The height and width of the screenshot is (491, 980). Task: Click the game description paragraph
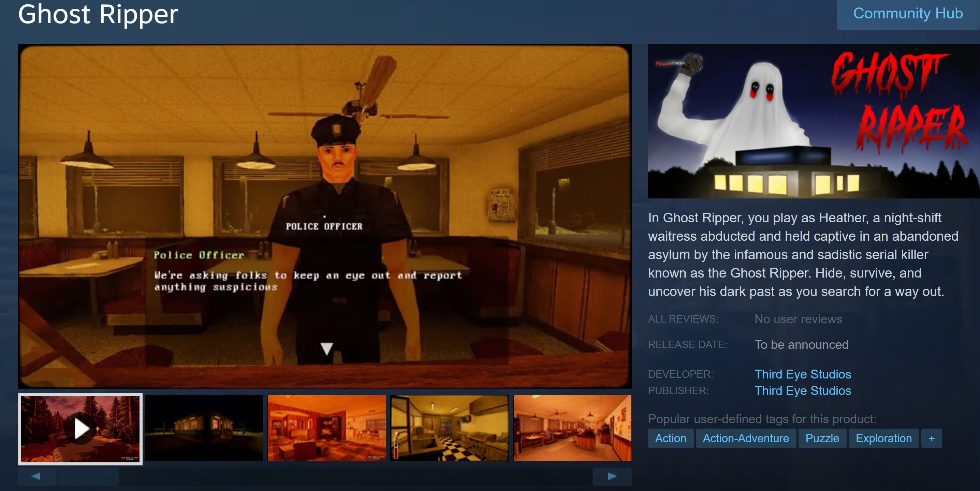tap(803, 254)
